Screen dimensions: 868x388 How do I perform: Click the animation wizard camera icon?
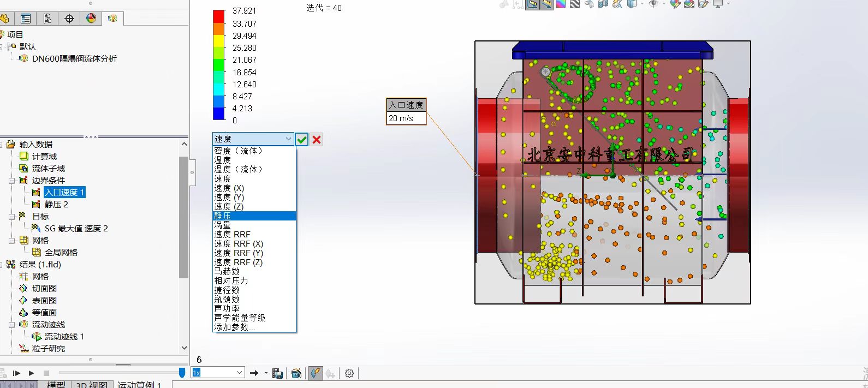click(296, 373)
